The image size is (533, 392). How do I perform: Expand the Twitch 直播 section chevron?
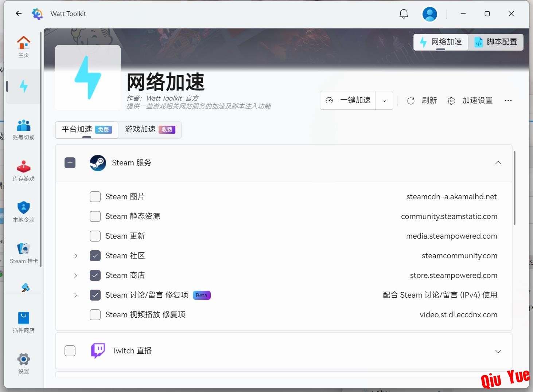(498, 351)
